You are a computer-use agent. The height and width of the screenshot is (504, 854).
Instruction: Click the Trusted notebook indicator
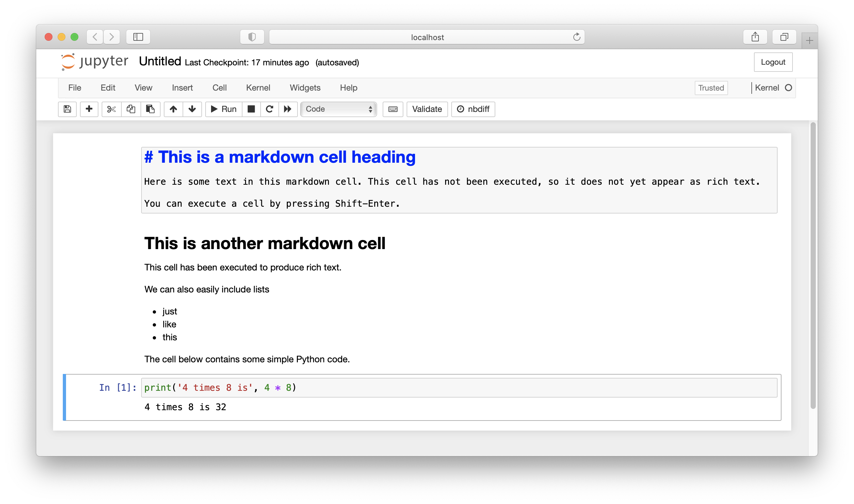(711, 88)
